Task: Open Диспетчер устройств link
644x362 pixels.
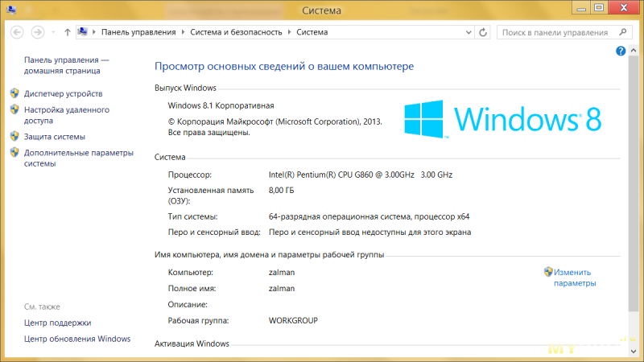Action: pos(64,93)
